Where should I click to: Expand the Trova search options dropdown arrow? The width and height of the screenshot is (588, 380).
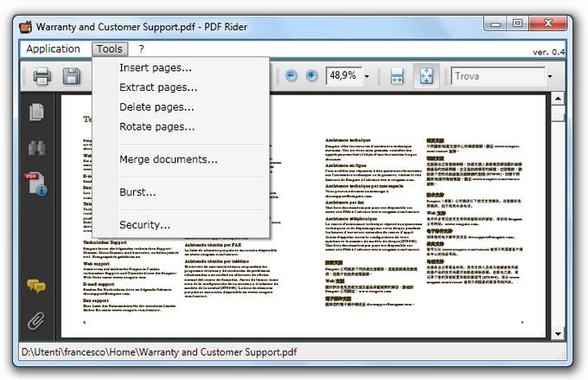tap(550, 76)
